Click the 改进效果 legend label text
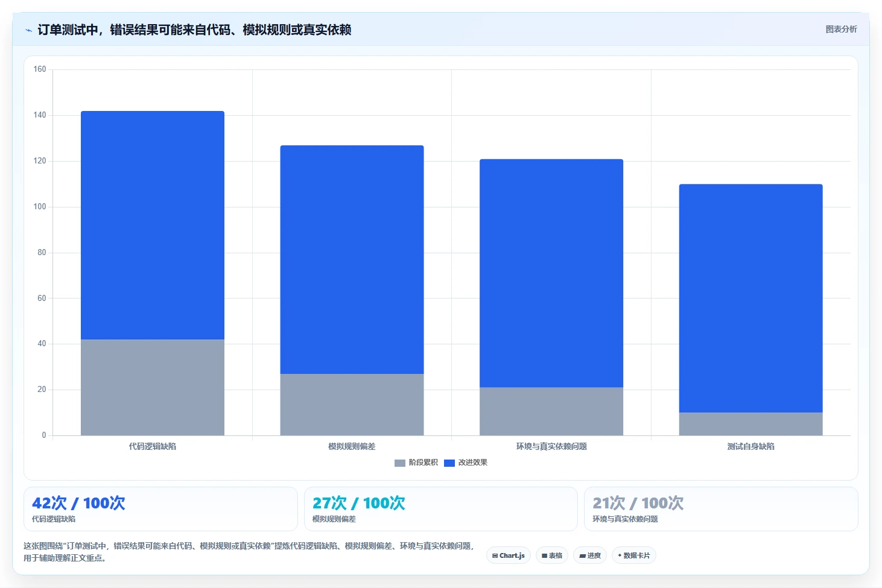The image size is (882, 588). click(x=472, y=463)
